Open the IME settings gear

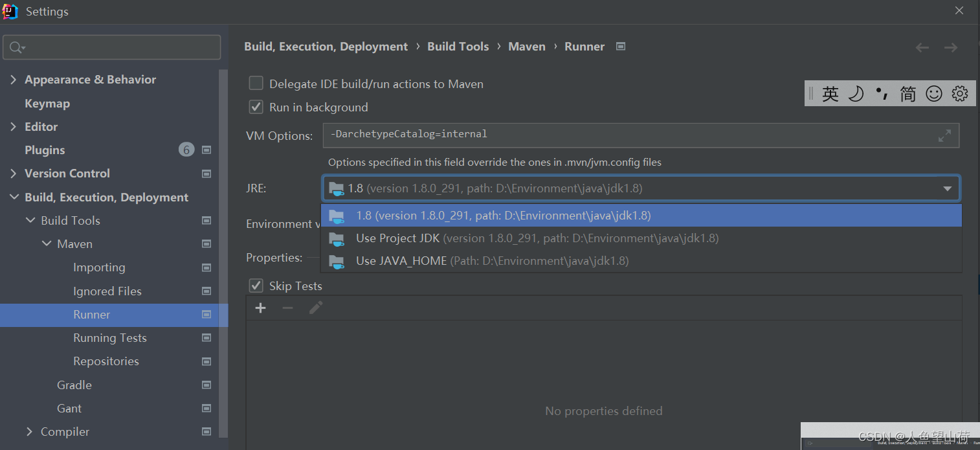pyautogui.click(x=960, y=94)
